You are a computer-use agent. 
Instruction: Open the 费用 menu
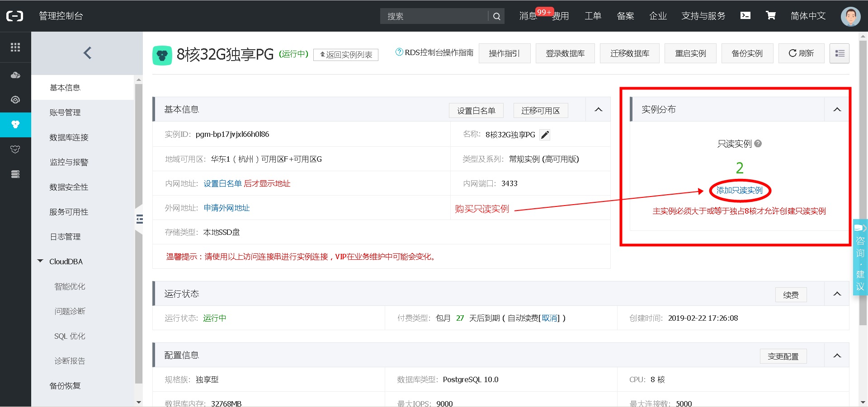click(561, 16)
